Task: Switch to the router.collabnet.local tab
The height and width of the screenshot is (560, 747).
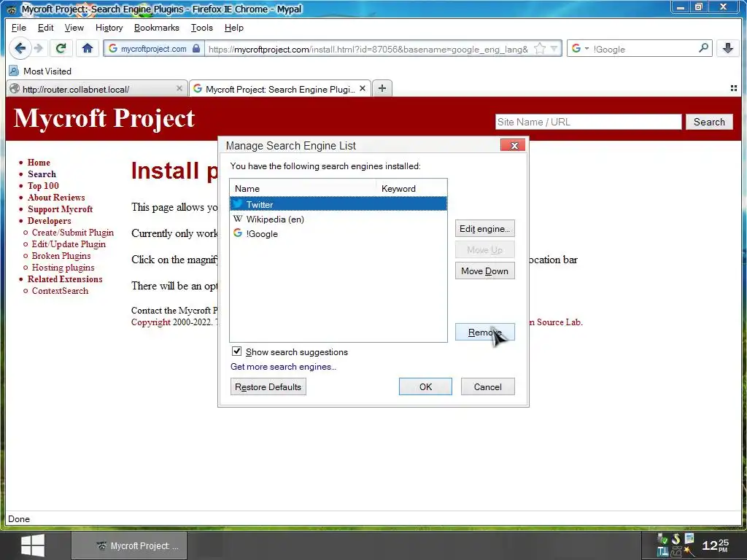Action: point(97,89)
